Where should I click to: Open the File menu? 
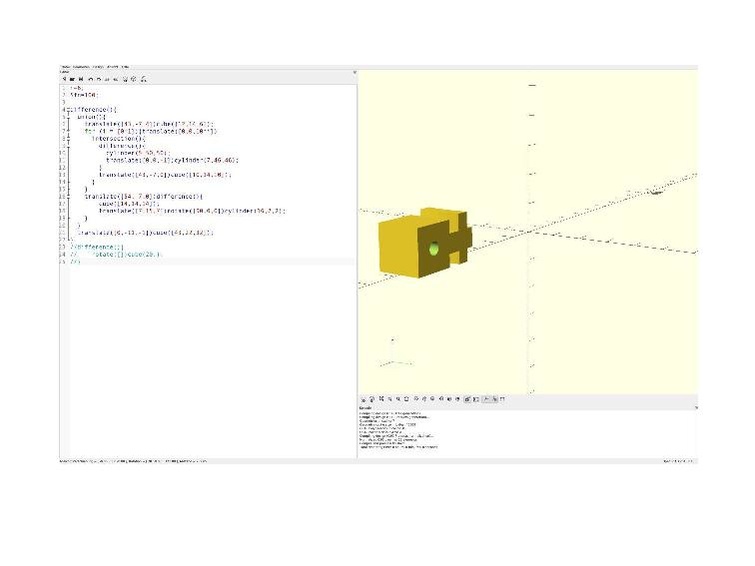(x=65, y=67)
